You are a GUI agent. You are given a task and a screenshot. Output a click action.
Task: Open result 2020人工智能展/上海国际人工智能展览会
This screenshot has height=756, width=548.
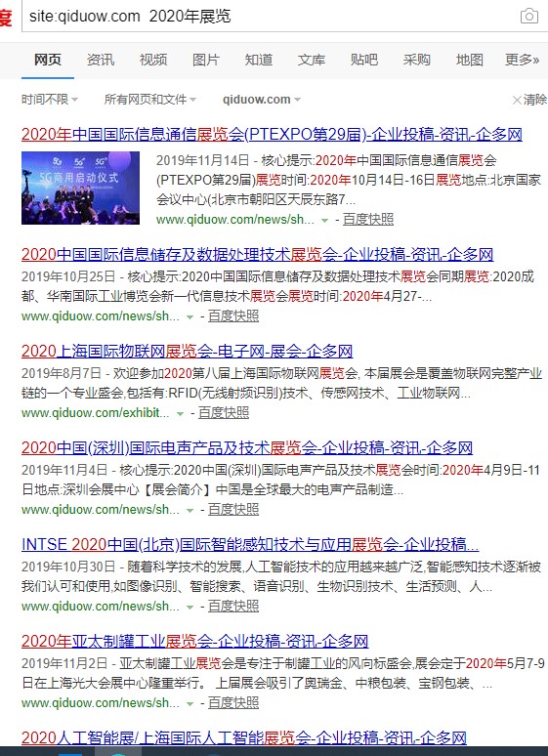(243, 737)
